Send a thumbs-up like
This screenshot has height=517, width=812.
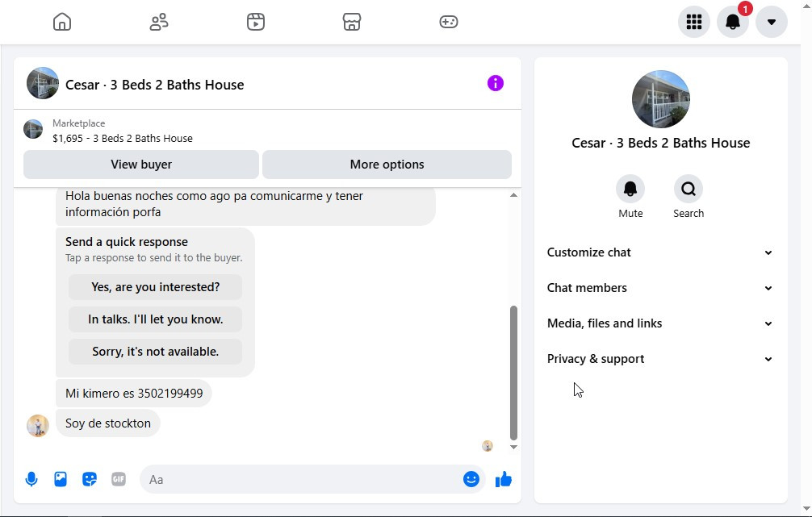point(504,480)
